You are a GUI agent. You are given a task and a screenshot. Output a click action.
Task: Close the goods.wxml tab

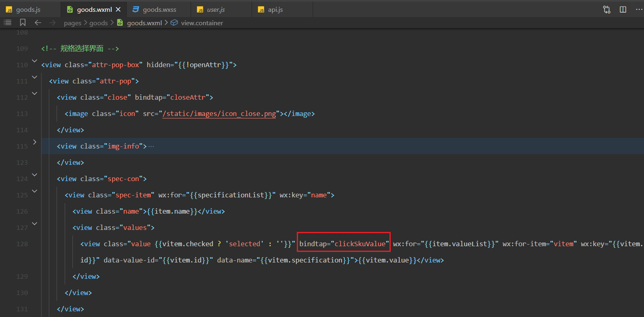pos(118,9)
